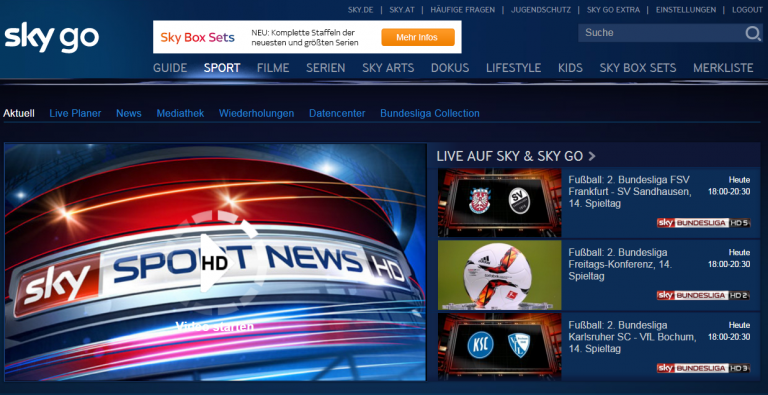This screenshot has height=395, width=768.
Task: Switch to the News tab
Action: 129,114
